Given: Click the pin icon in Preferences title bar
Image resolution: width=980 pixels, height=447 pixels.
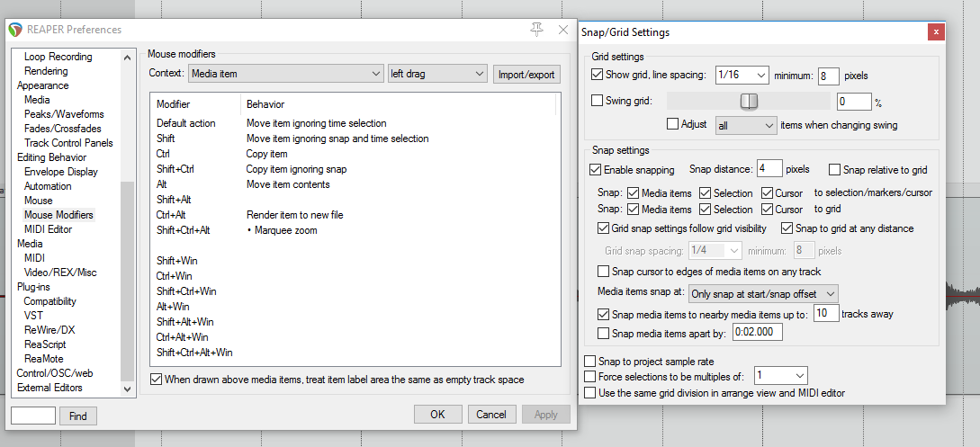Looking at the screenshot, I should [x=537, y=30].
